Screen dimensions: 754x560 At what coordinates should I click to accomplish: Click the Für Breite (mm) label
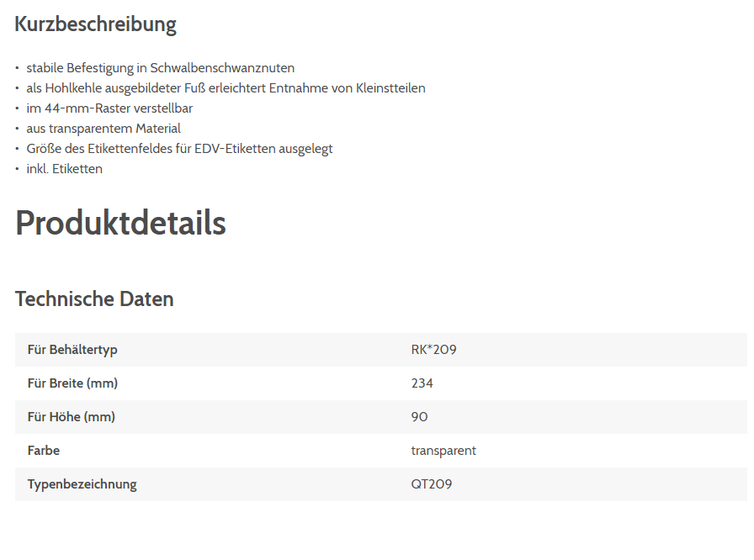pyautogui.click(x=72, y=383)
